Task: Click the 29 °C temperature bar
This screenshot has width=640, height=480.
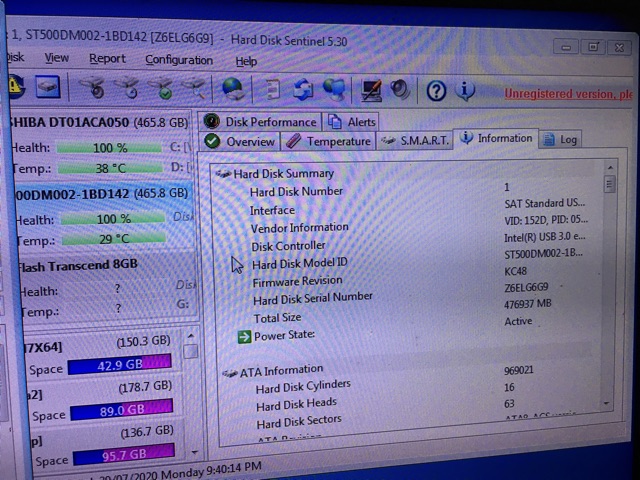Action: 114,239
